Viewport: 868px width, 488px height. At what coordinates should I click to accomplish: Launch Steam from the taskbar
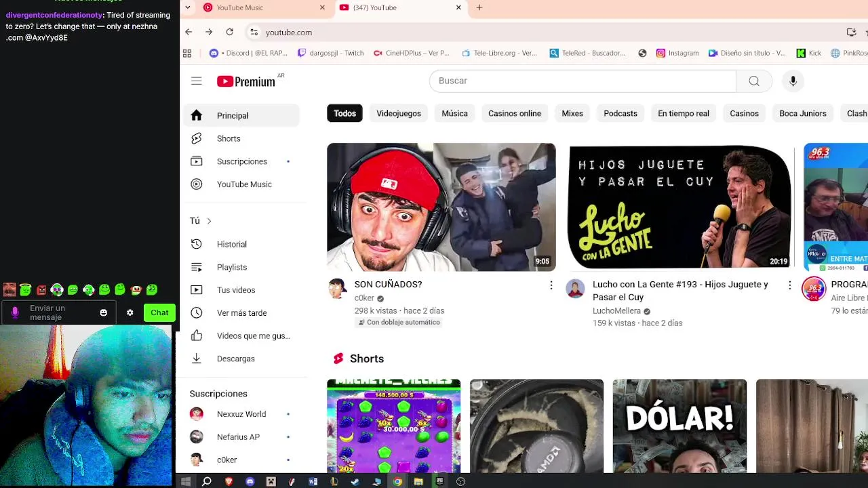355,481
